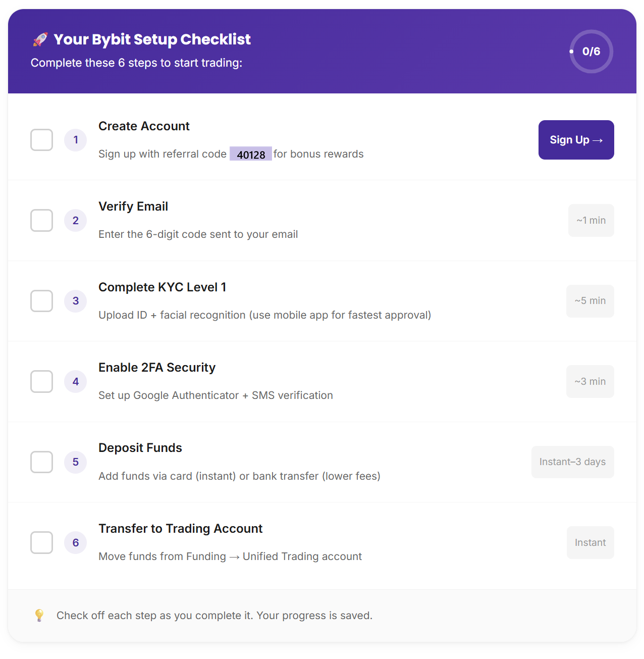Mark Transfer to Trading Account complete
This screenshot has height=659, width=644.
click(x=42, y=543)
